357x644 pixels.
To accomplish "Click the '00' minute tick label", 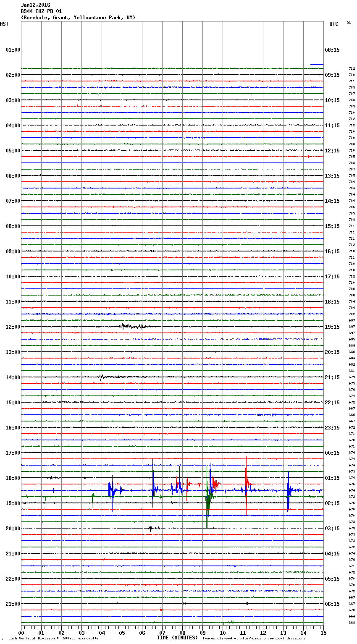I will click(21, 633).
